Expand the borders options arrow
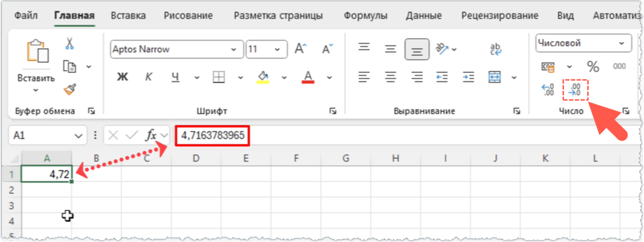644x242 pixels. click(240, 77)
